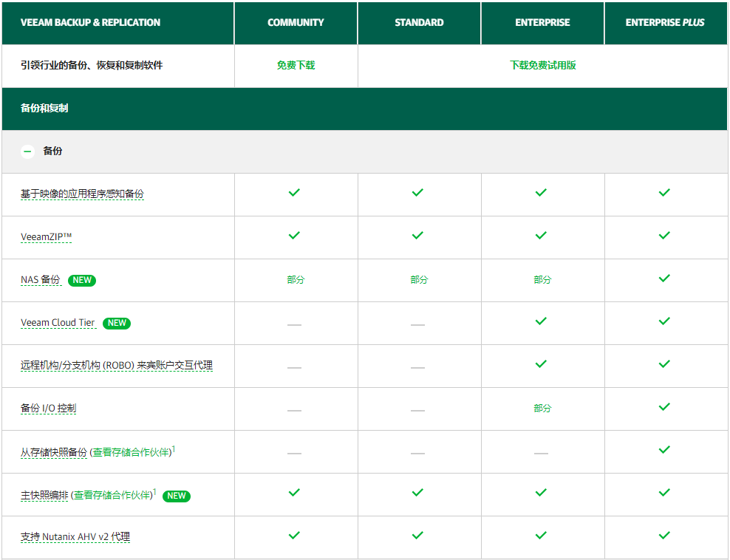Click Enterprise Plus checkmark in NAS 备份 row
Screen dimensions: 730x560
click(x=664, y=278)
